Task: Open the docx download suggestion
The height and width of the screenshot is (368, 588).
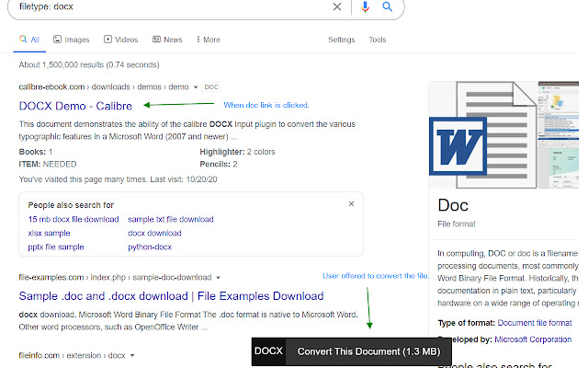Action: pyautogui.click(x=154, y=233)
